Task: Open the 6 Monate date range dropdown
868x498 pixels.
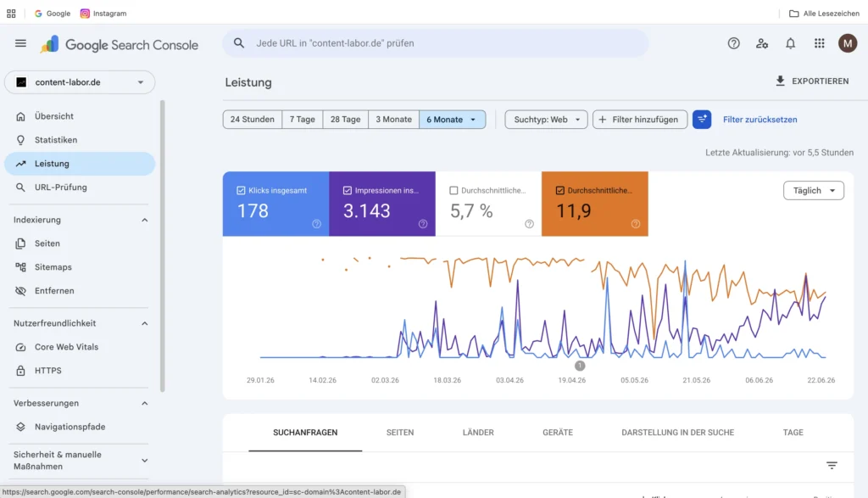Action: 453,119
